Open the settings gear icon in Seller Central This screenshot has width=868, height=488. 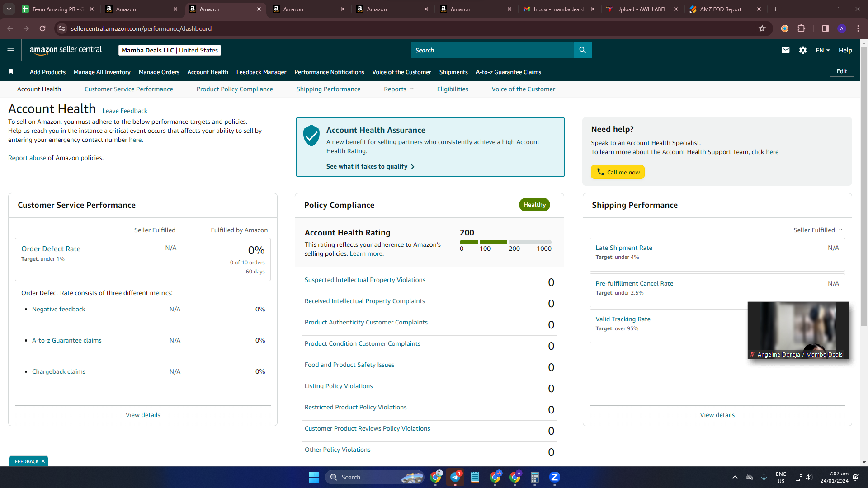click(x=803, y=50)
